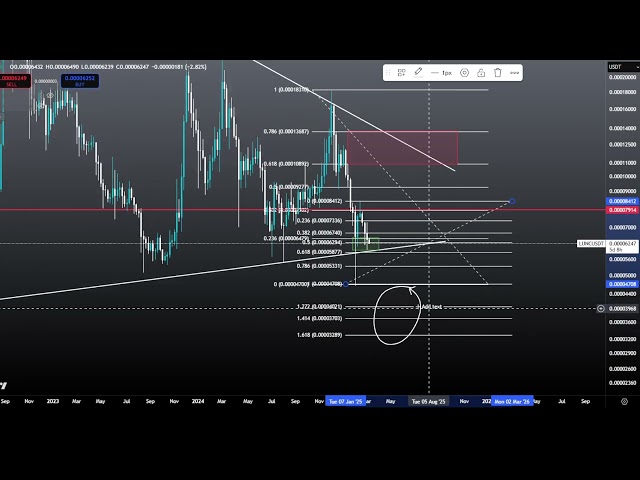
Task: Click the drag handle on the floating drawing toolbar
Action: tap(389, 72)
